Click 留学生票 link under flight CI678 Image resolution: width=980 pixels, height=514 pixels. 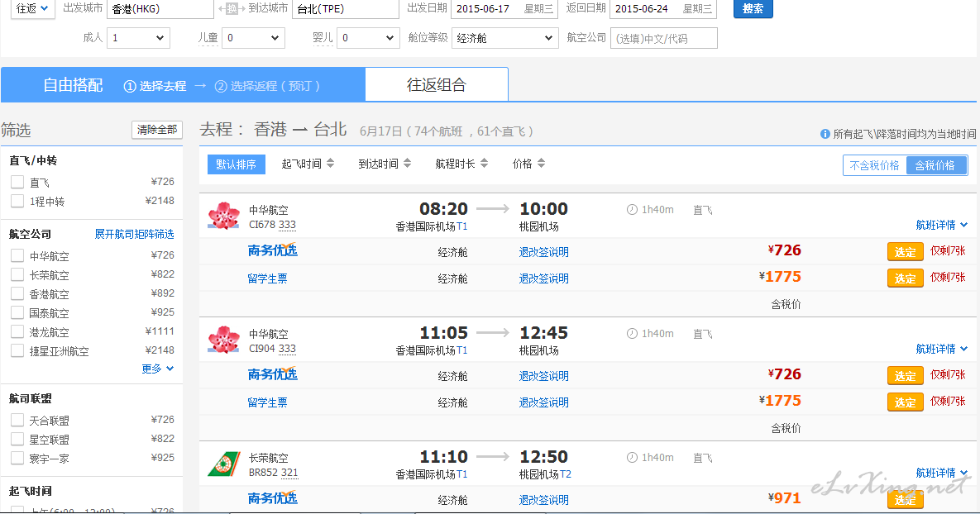(x=267, y=278)
